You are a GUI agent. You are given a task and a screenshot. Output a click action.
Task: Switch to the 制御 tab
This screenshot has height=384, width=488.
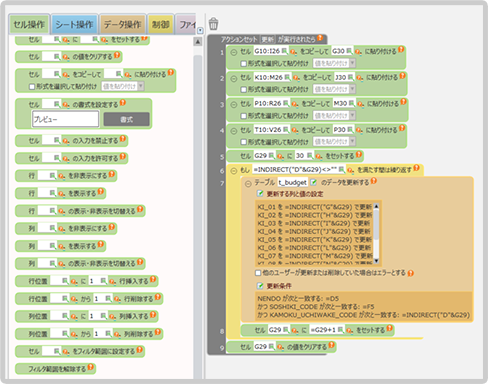(161, 24)
